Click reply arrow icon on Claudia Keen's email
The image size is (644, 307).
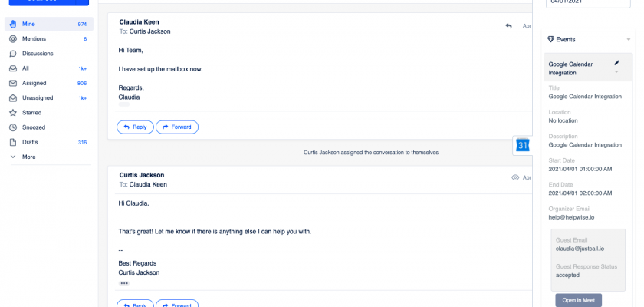coord(508,25)
